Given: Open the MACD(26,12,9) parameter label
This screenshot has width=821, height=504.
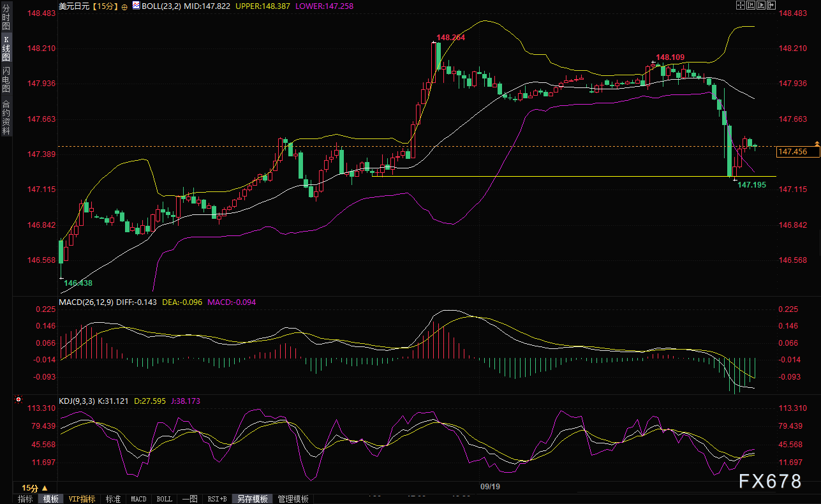Looking at the screenshot, I should pos(86,302).
